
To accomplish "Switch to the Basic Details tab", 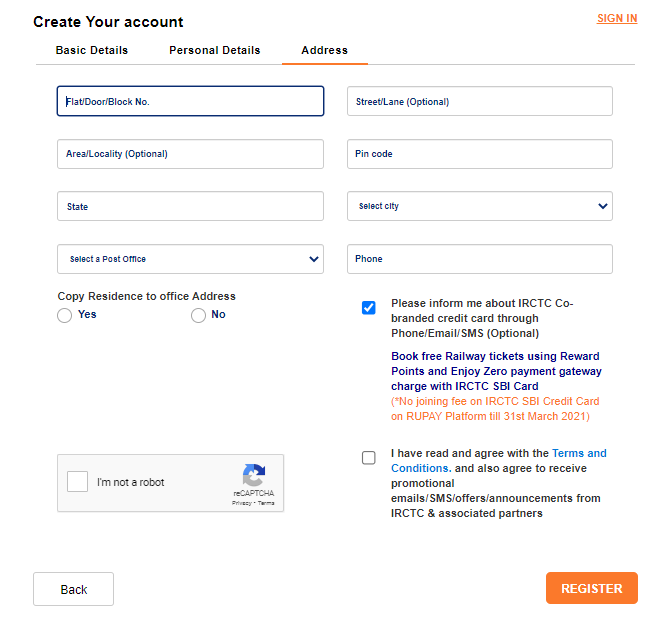I will coord(92,50).
